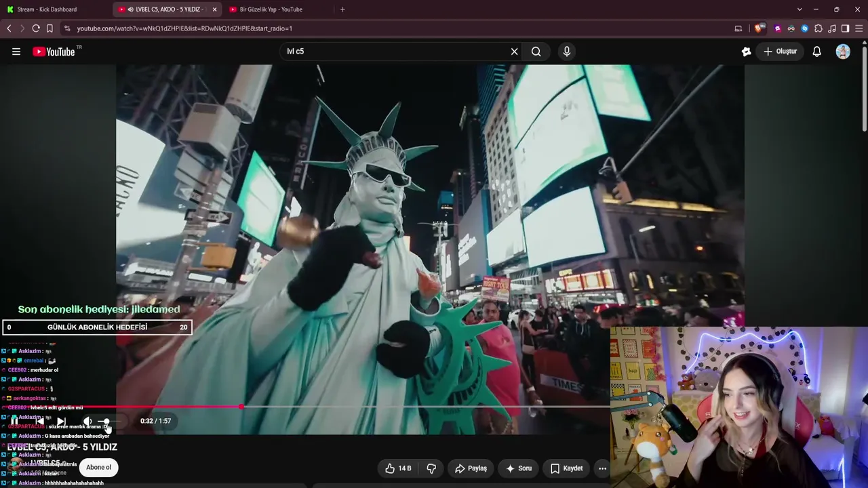Switch to Bir Güzellik Yap tab
The height and width of the screenshot is (488, 868).
pos(278,9)
